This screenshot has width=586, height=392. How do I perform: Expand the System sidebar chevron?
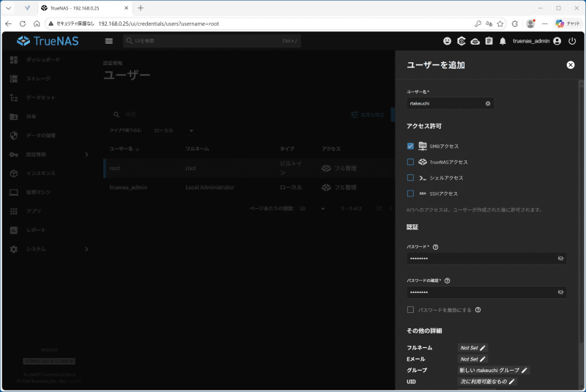[x=86, y=249]
